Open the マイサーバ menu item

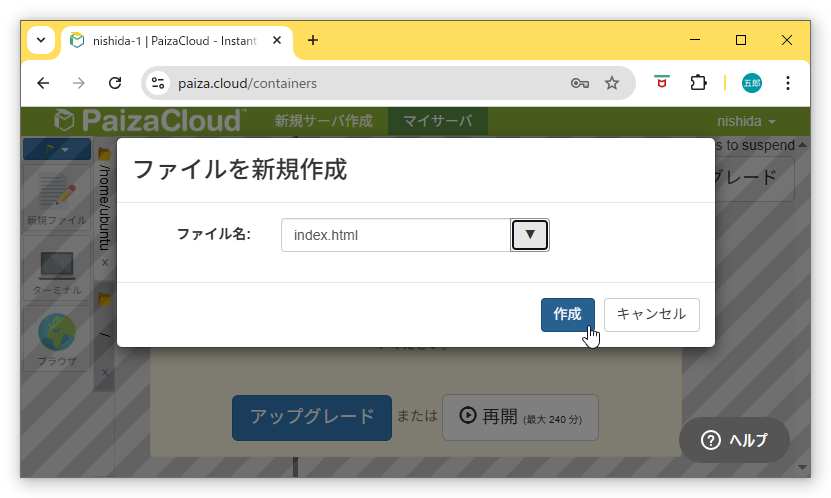point(438,121)
